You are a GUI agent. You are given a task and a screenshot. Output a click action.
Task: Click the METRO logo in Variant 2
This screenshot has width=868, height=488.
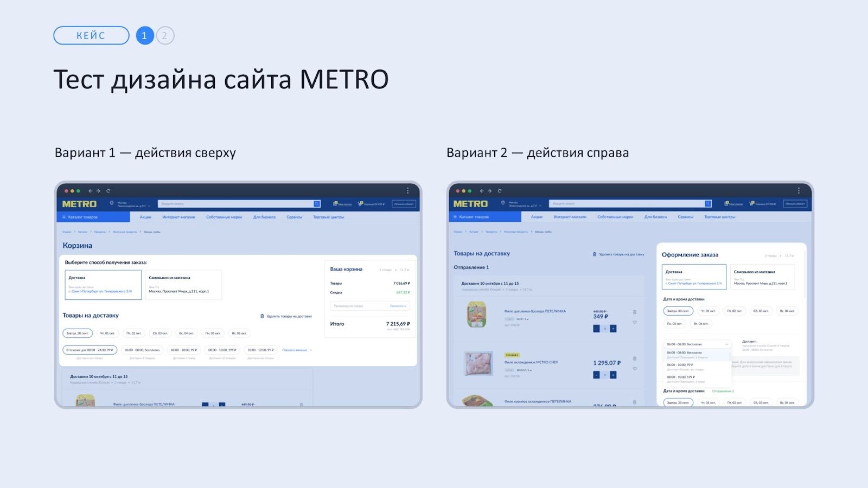(x=470, y=204)
